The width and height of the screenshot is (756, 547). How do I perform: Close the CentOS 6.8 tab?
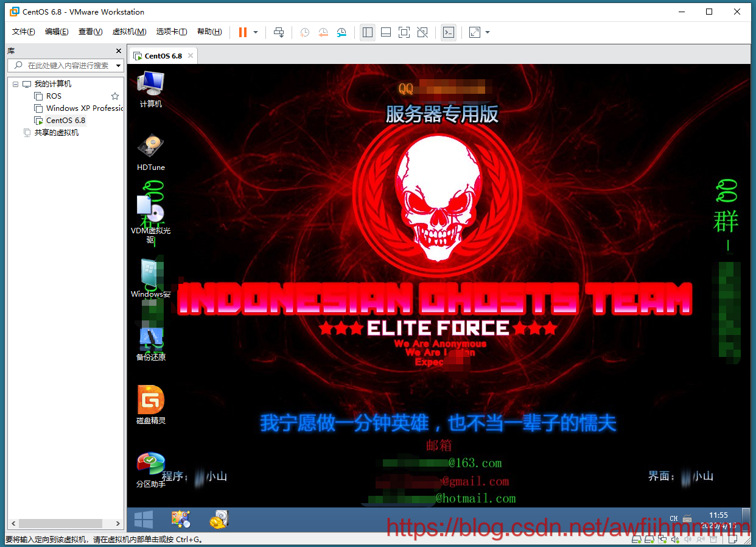[x=190, y=55]
